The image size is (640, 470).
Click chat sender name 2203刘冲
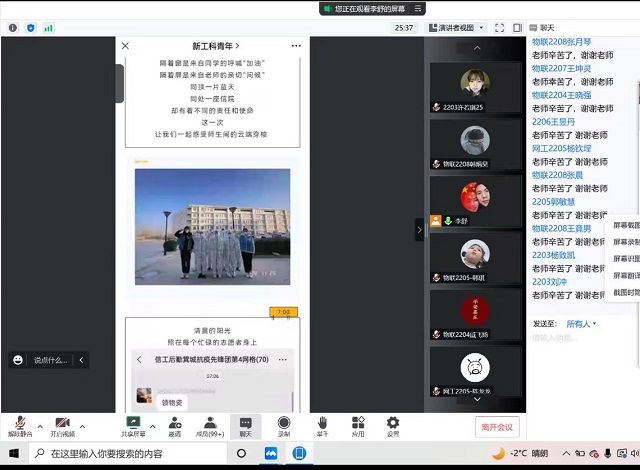coord(549,282)
